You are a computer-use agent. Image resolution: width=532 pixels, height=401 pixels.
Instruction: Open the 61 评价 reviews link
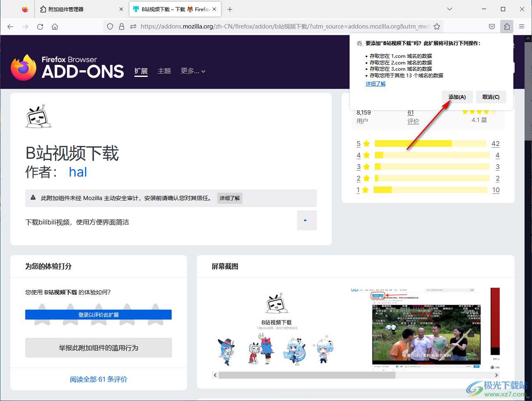413,117
